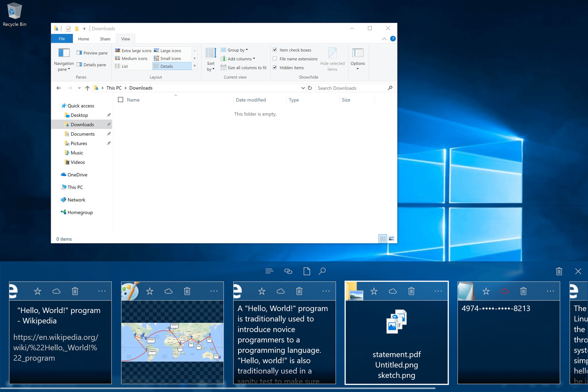
Task: Select Extra large icons layout
Action: [133, 51]
